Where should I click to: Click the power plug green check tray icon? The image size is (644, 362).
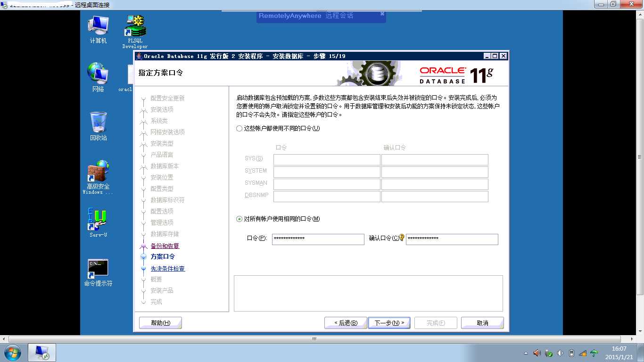(549, 353)
